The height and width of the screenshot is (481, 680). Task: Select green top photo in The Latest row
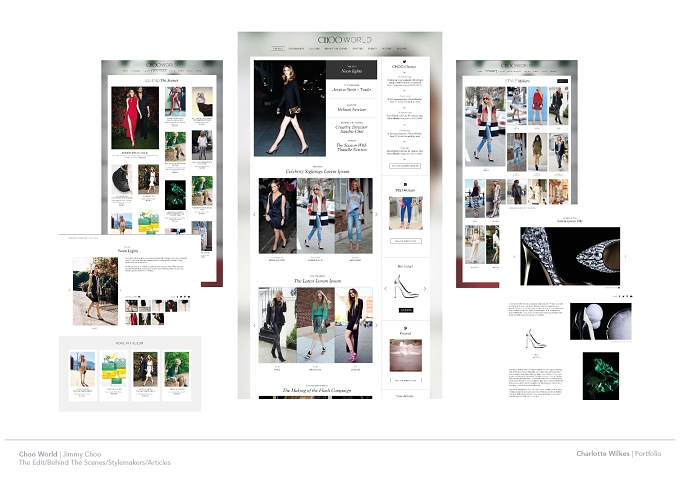tap(316, 325)
